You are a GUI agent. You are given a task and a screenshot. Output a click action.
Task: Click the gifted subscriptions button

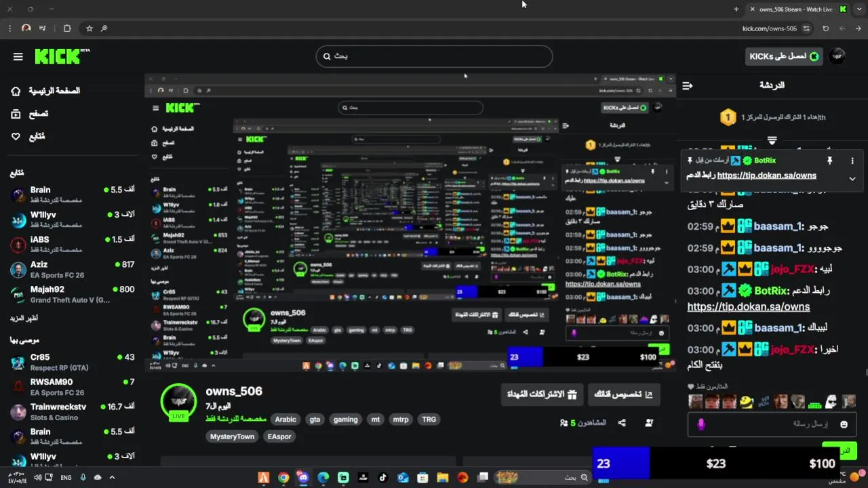click(542, 394)
